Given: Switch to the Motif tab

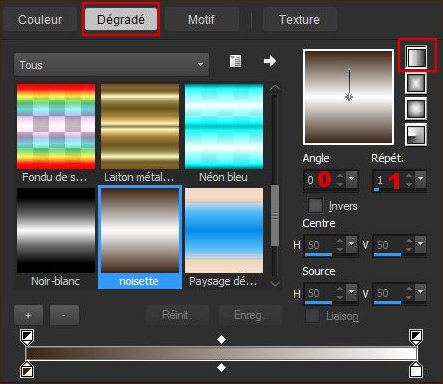Looking at the screenshot, I should point(201,20).
